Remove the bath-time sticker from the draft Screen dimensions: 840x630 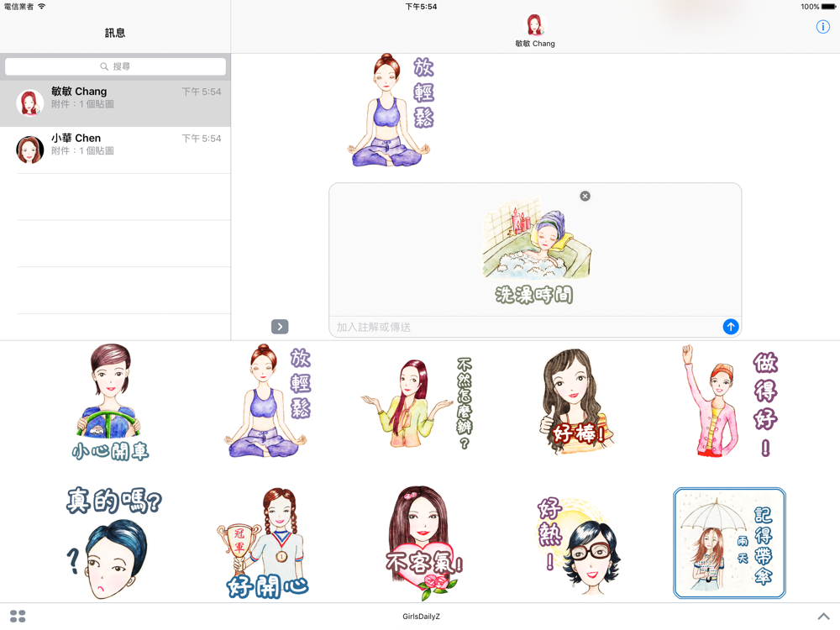(585, 196)
